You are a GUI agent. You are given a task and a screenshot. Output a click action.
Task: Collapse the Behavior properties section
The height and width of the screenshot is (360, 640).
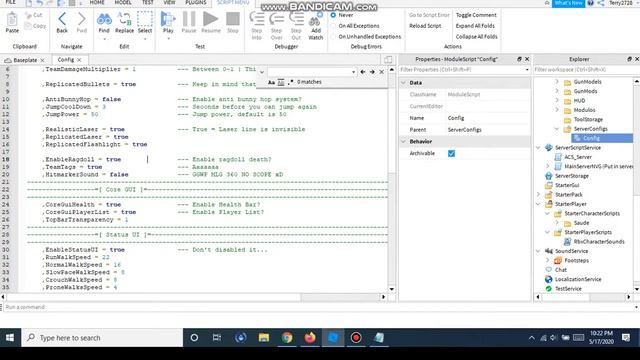coord(403,142)
